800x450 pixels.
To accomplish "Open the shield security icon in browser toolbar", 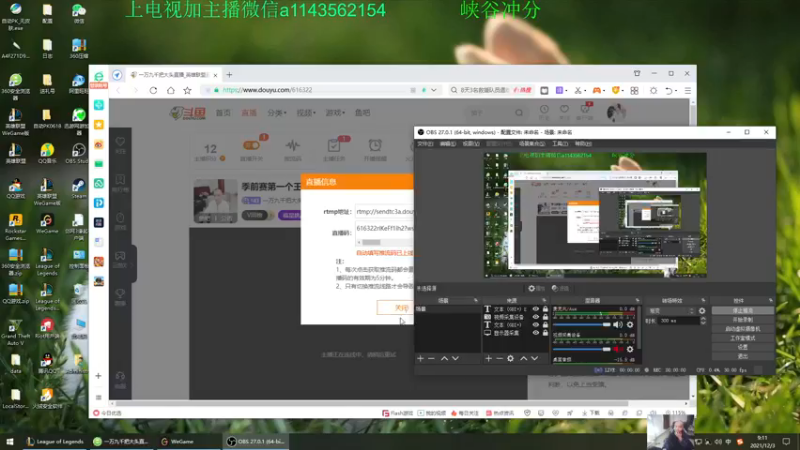I will [x=616, y=90].
